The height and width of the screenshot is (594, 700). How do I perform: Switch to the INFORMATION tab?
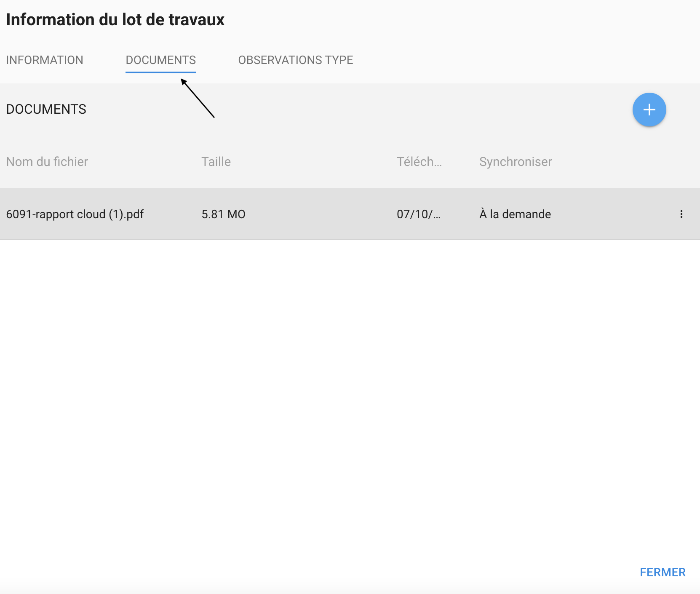point(45,60)
